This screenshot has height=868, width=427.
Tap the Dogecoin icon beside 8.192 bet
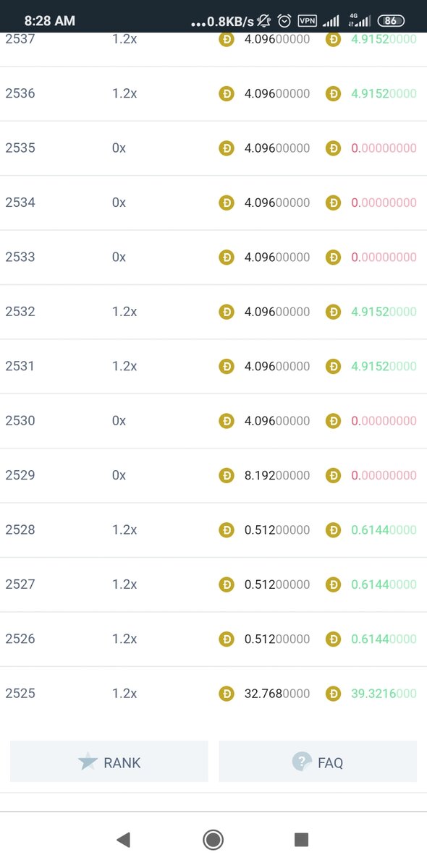coord(227,475)
